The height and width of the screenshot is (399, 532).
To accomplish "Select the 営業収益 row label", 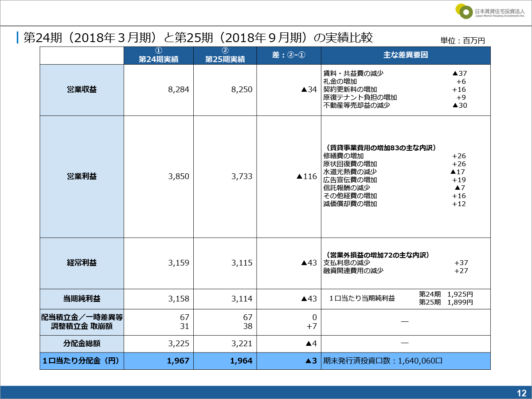I will pos(82,90).
